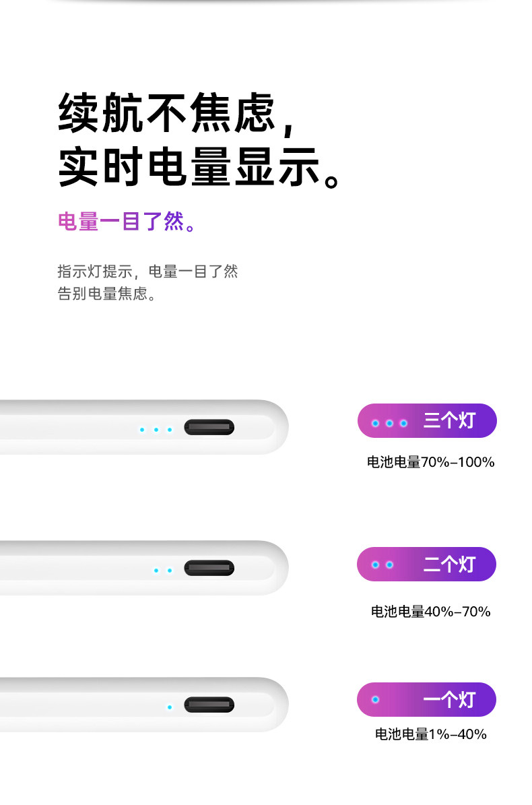
Task: Select the 二个灯 badge label
Action: [449, 565]
